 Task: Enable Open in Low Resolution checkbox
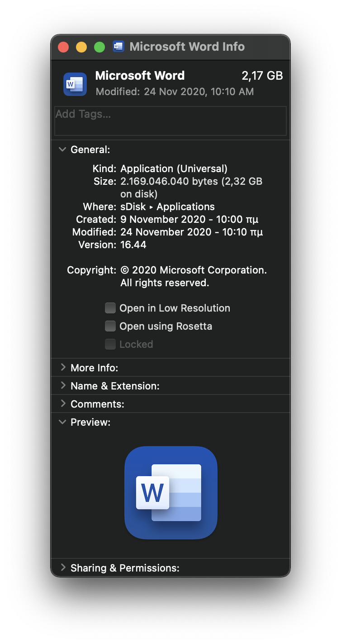click(x=110, y=308)
